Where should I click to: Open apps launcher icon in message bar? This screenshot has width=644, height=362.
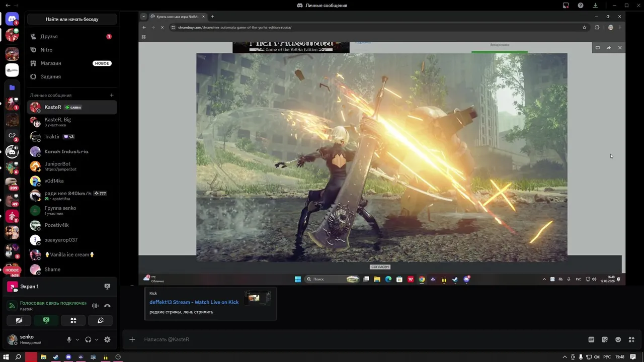pyautogui.click(x=632, y=339)
